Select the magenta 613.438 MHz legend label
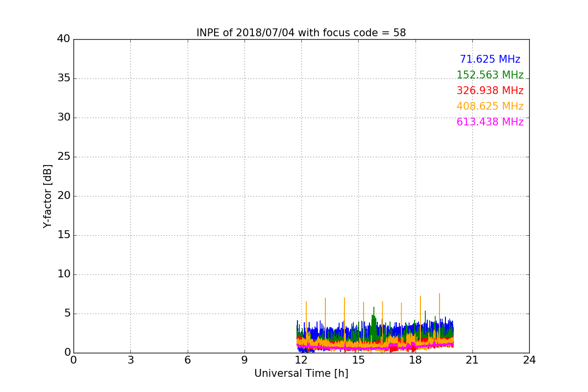This screenshot has width=588, height=392. click(x=490, y=122)
